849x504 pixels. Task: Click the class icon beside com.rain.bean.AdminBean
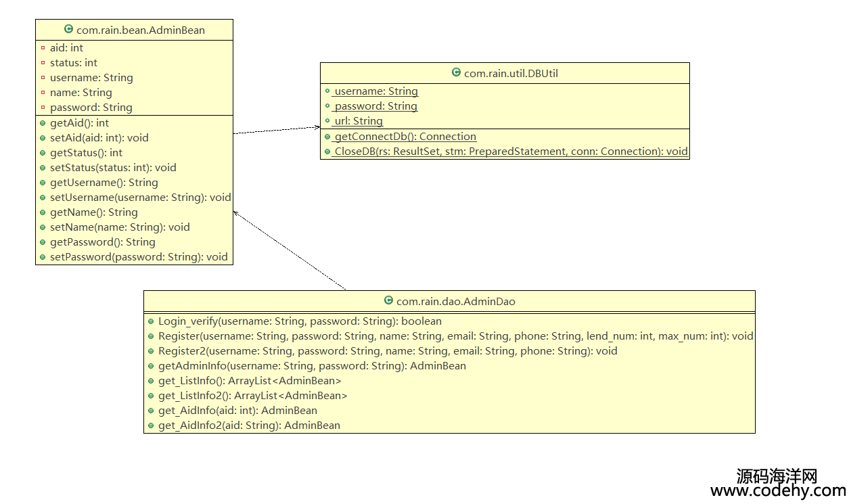pyautogui.click(x=68, y=30)
